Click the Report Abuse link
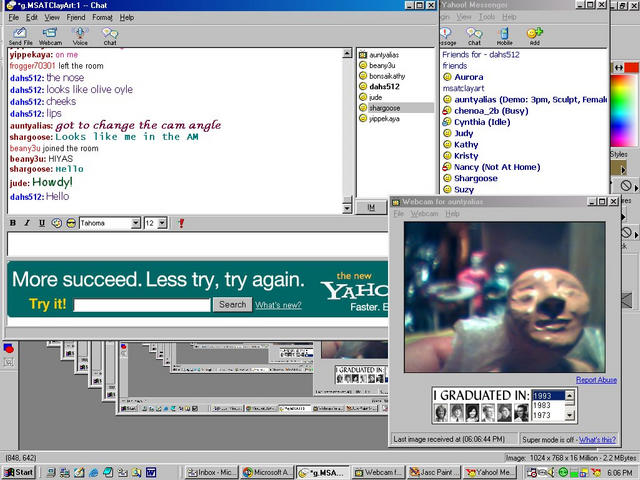 [596, 380]
